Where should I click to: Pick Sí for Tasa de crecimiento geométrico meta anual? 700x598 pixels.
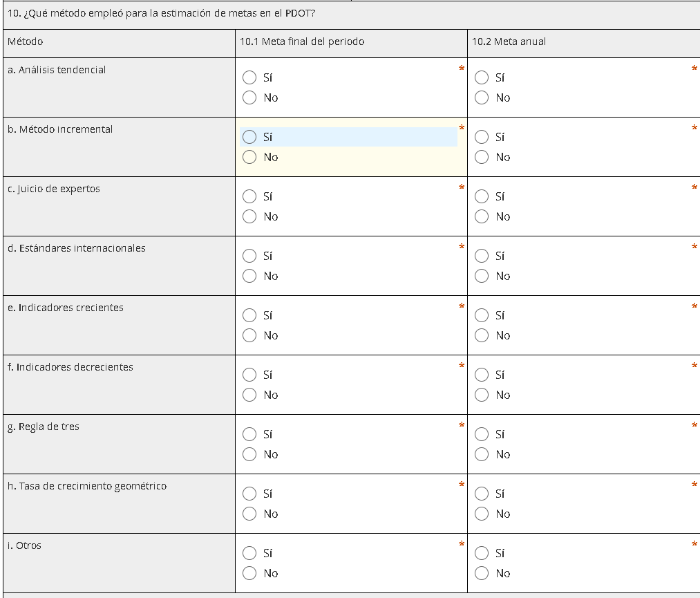482,494
